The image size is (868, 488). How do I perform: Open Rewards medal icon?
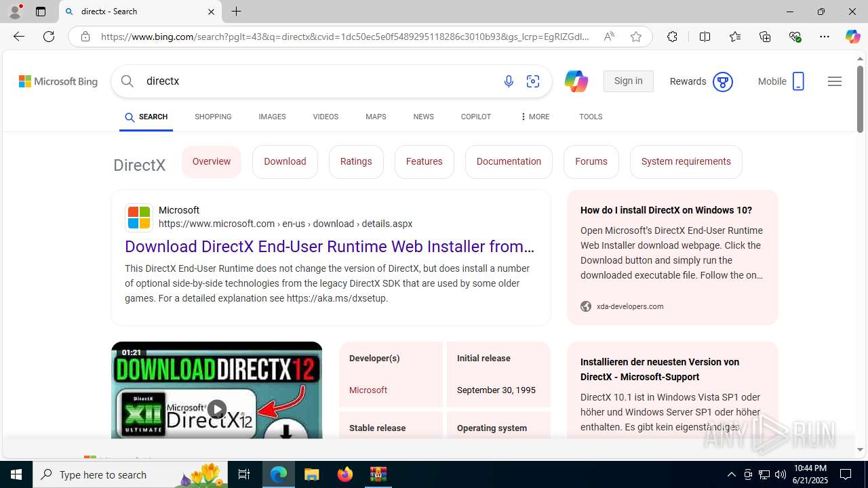(723, 81)
